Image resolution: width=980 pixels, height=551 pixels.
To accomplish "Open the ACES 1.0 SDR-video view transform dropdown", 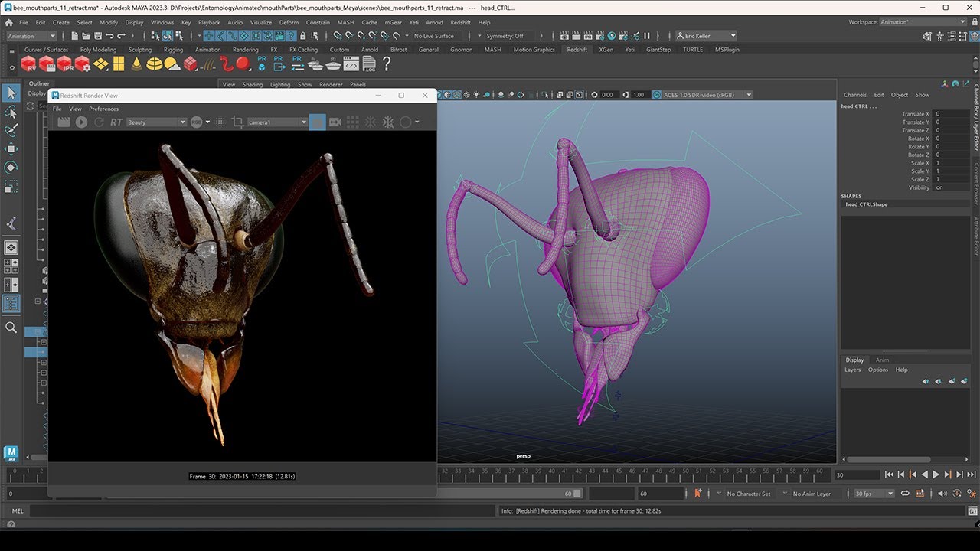I will click(x=707, y=95).
